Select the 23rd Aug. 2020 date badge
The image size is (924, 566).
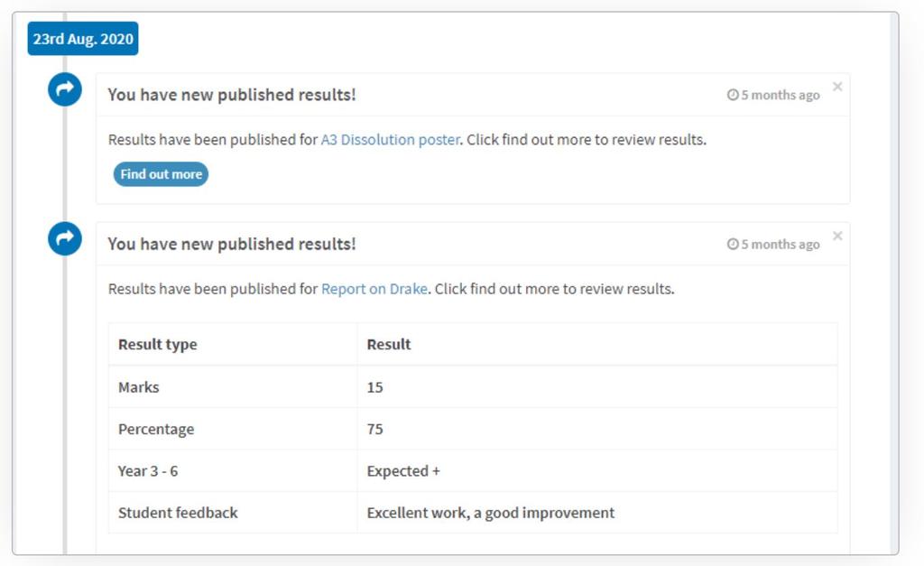(x=83, y=39)
